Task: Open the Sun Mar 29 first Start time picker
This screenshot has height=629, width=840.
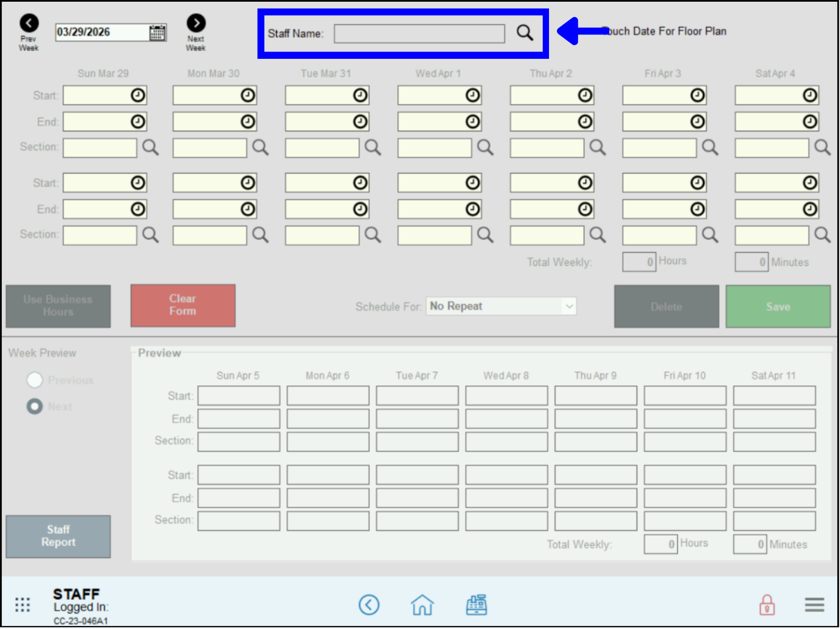Action: [x=138, y=96]
